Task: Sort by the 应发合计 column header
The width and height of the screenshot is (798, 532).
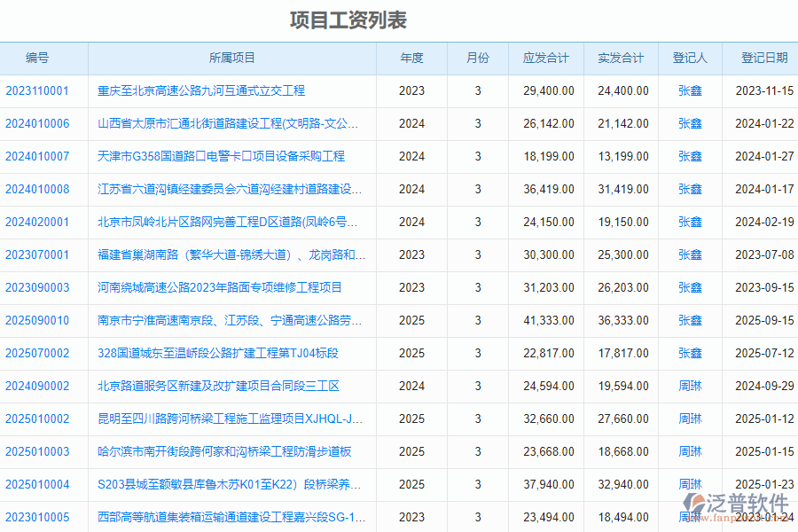Action: point(545,58)
